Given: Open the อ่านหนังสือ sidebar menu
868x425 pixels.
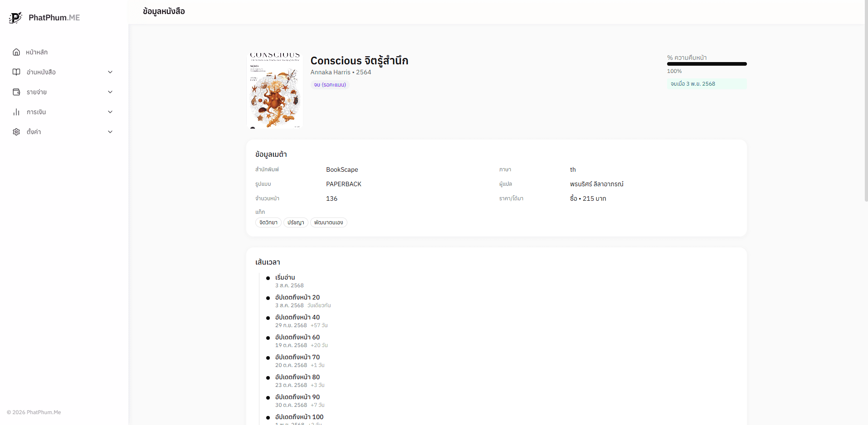Looking at the screenshot, I should click(x=41, y=72).
